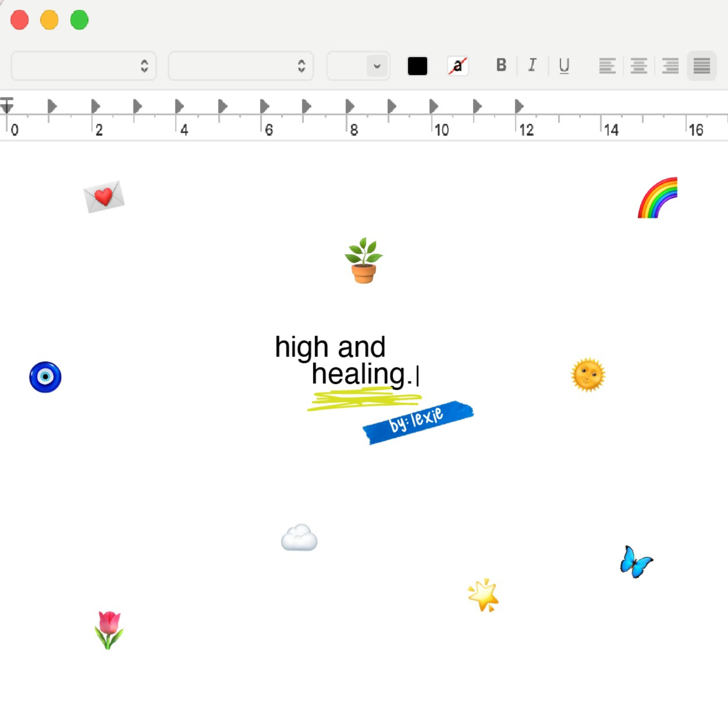Click the rainbow emoji
728x728 pixels.
tap(657, 198)
